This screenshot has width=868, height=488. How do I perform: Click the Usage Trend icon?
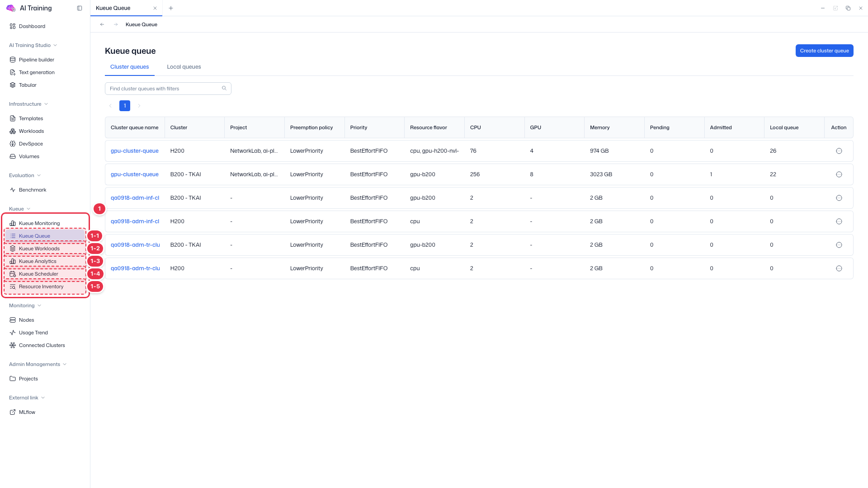[x=13, y=333]
